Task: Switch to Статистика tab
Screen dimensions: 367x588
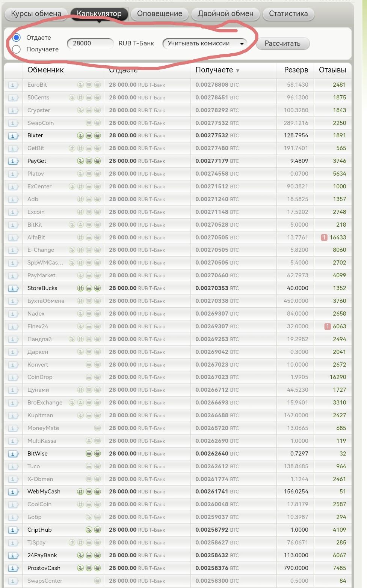Action: 288,14
